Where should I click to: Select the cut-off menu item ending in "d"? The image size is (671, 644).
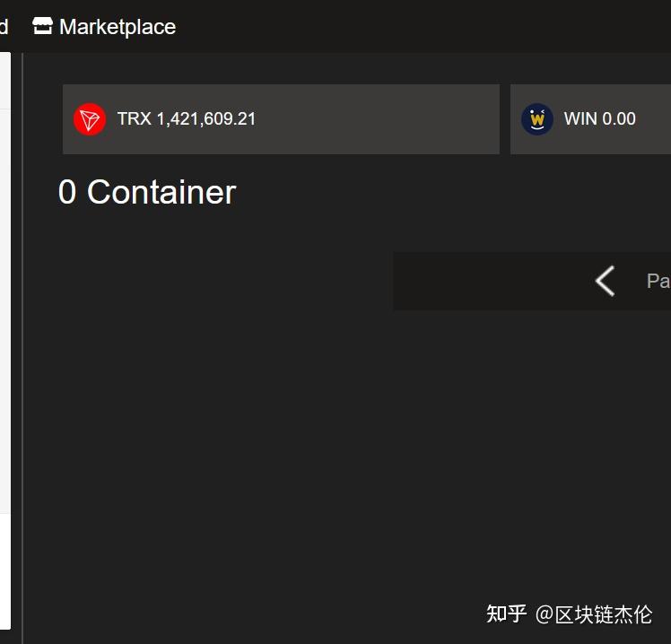(x=4, y=27)
